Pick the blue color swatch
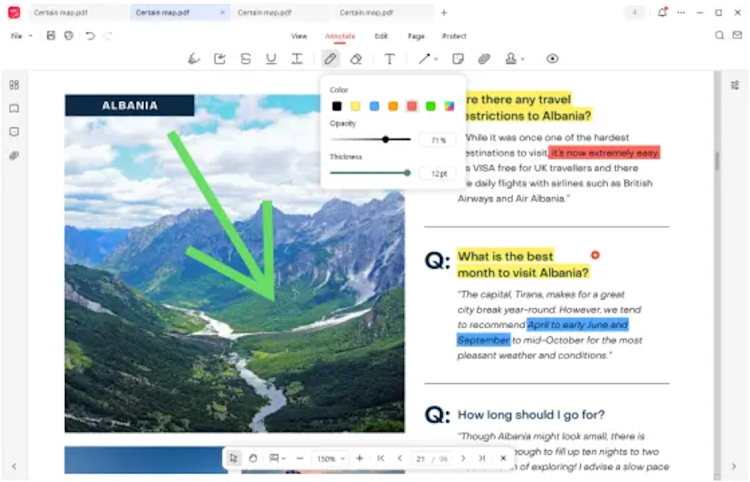 (x=374, y=106)
